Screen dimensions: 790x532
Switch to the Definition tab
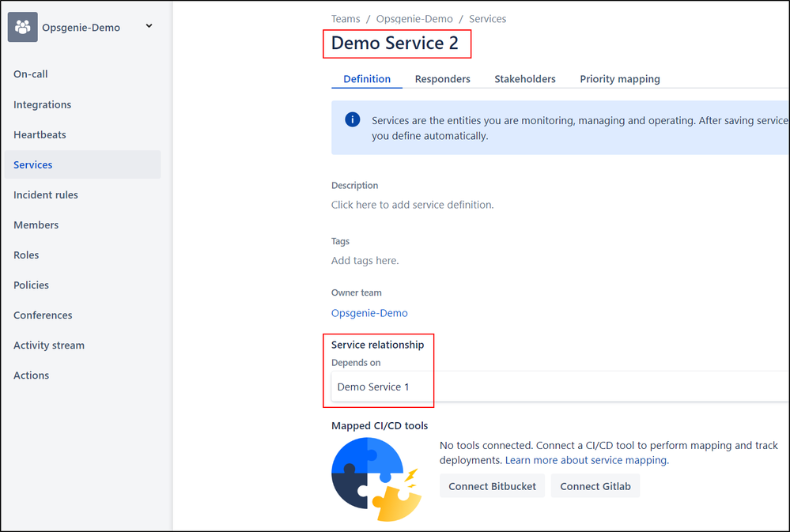pyautogui.click(x=367, y=79)
